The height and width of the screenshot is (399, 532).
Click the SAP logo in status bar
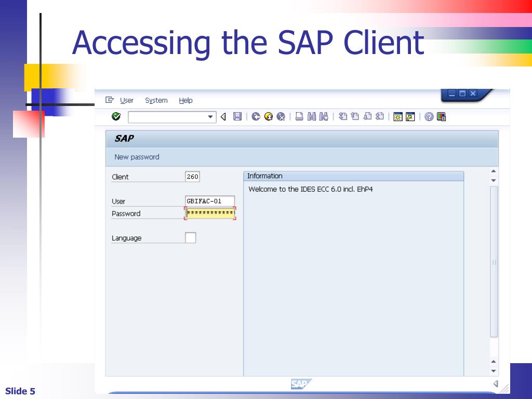pos(301,384)
